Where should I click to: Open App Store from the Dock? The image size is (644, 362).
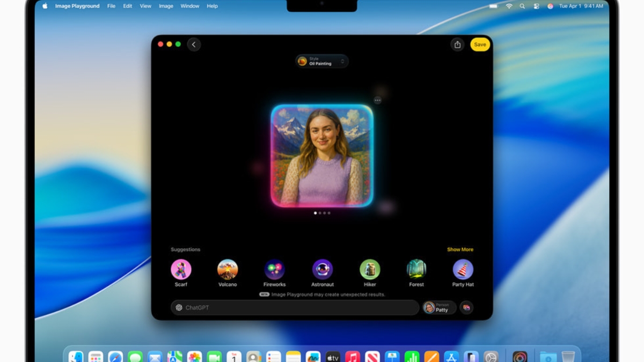coord(451,357)
